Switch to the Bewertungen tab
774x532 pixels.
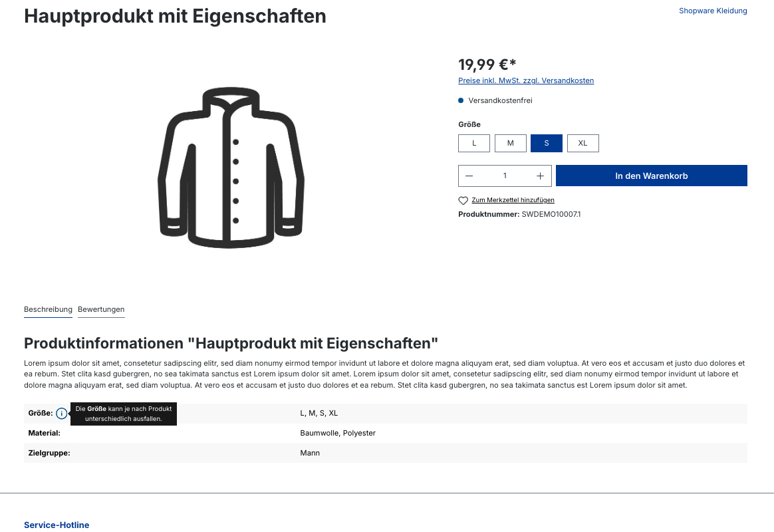click(101, 309)
